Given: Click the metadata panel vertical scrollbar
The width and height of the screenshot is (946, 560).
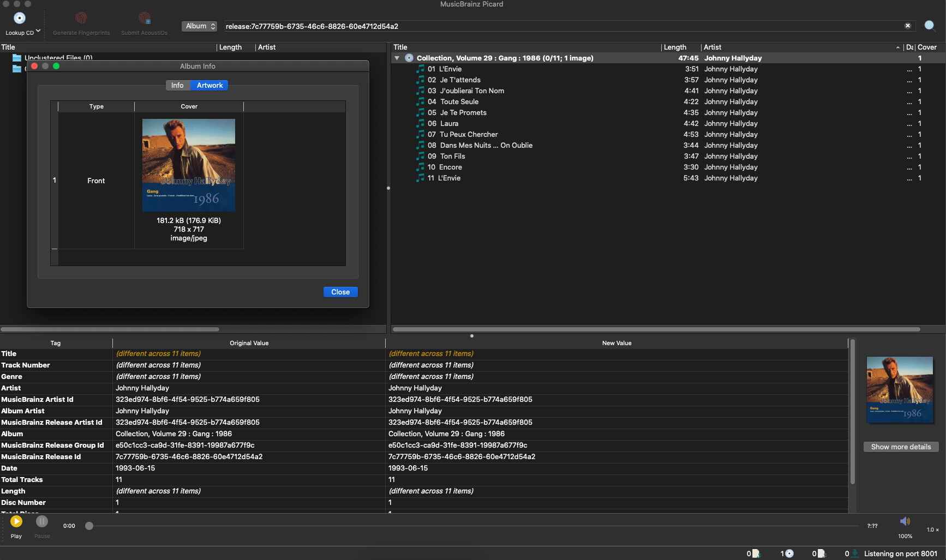Looking at the screenshot, I should coord(853,412).
